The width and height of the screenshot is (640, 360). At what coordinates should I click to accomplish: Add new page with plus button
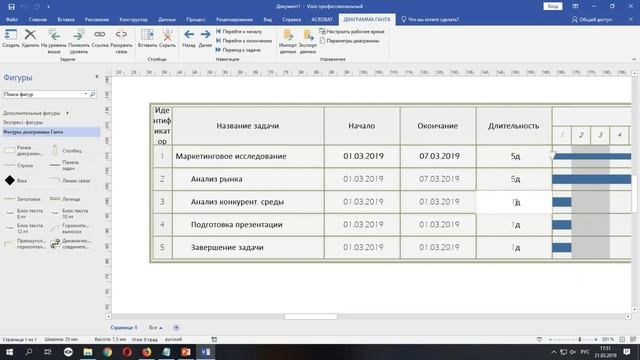coord(176,328)
